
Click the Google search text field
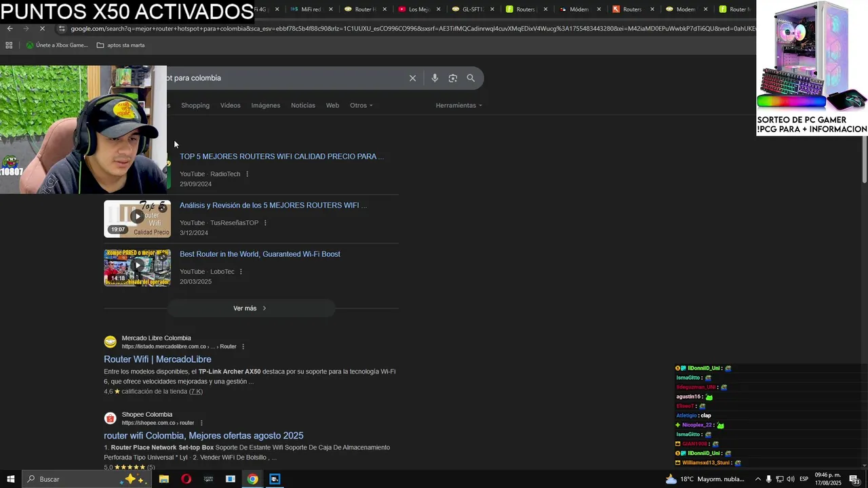[285, 78]
